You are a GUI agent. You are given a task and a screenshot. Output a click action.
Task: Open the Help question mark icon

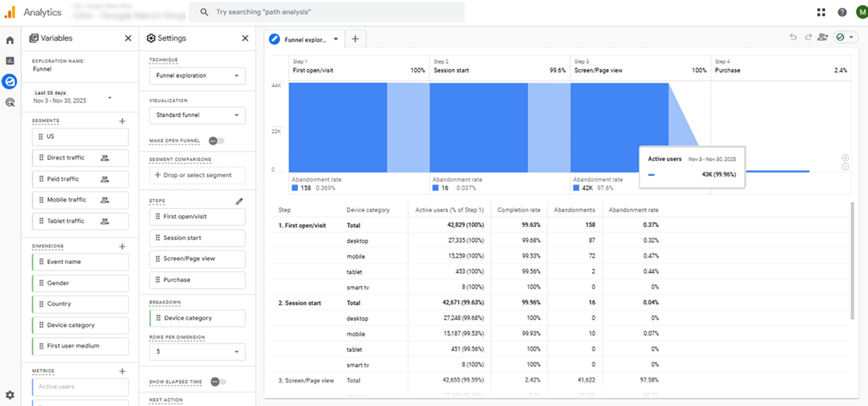coord(842,12)
